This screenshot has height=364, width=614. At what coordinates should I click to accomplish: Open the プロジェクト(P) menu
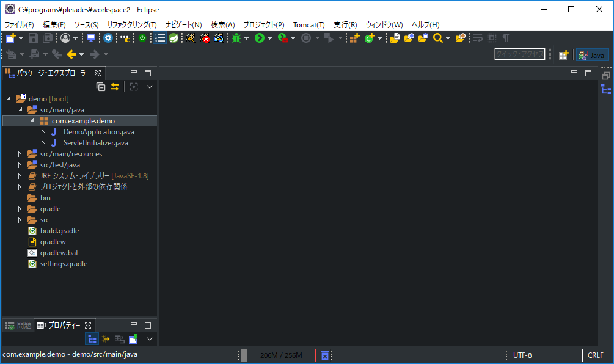pyautogui.click(x=264, y=24)
